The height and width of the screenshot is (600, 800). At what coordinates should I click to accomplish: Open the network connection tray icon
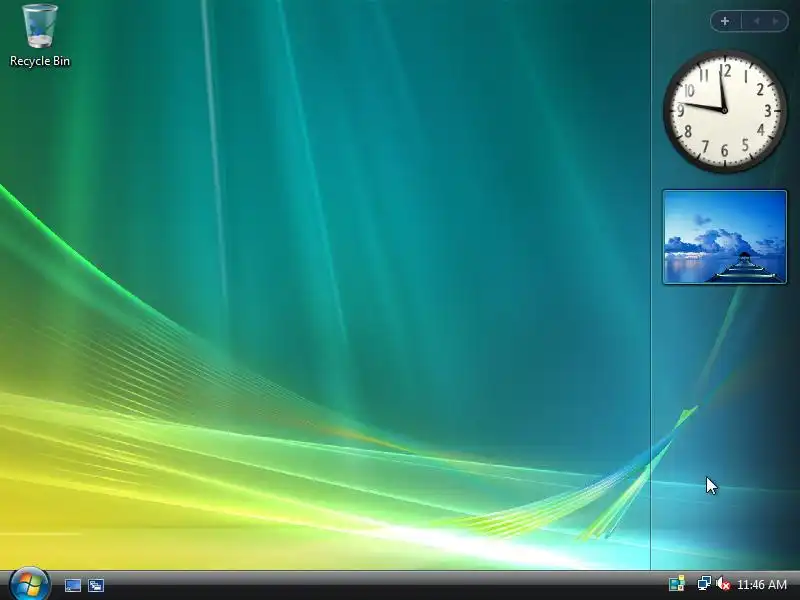point(704,584)
